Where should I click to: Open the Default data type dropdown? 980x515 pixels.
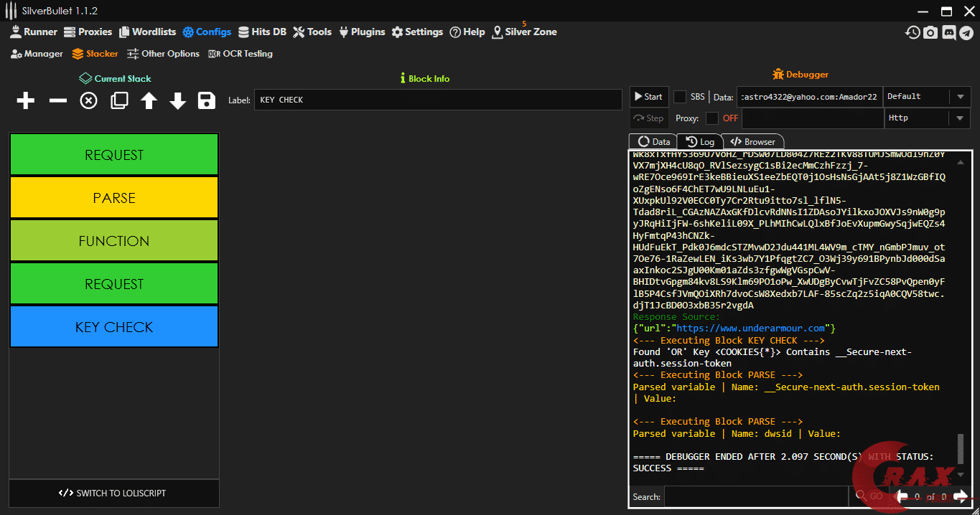tap(927, 97)
